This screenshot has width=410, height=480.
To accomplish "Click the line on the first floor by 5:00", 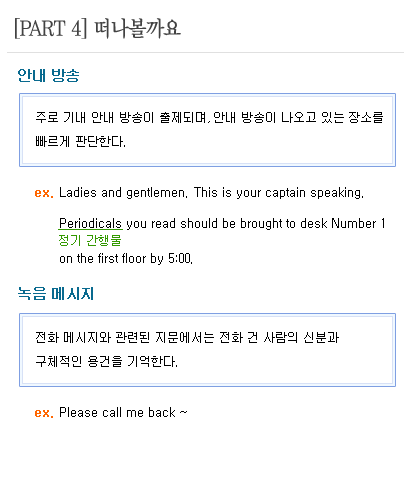I will pyautogui.click(x=126, y=259).
